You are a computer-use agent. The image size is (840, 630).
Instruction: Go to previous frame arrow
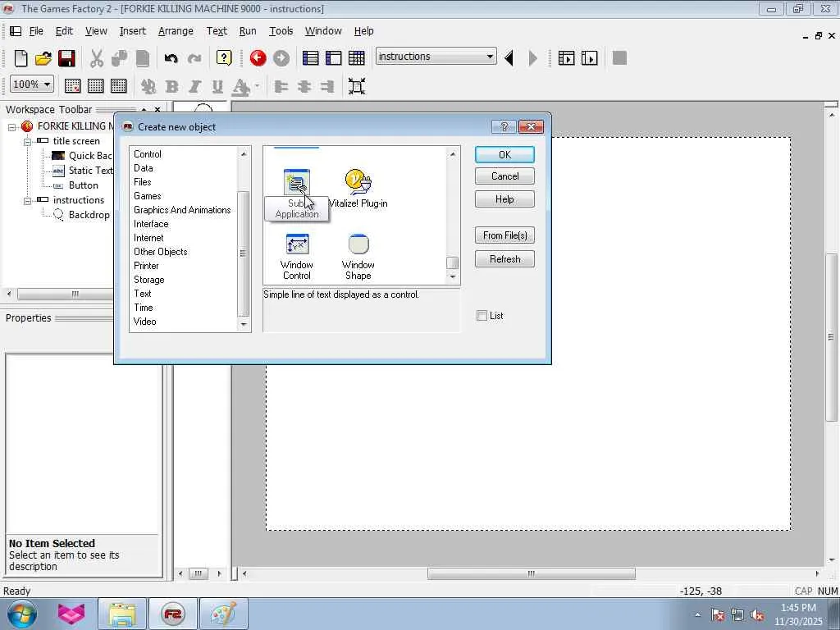pos(509,58)
